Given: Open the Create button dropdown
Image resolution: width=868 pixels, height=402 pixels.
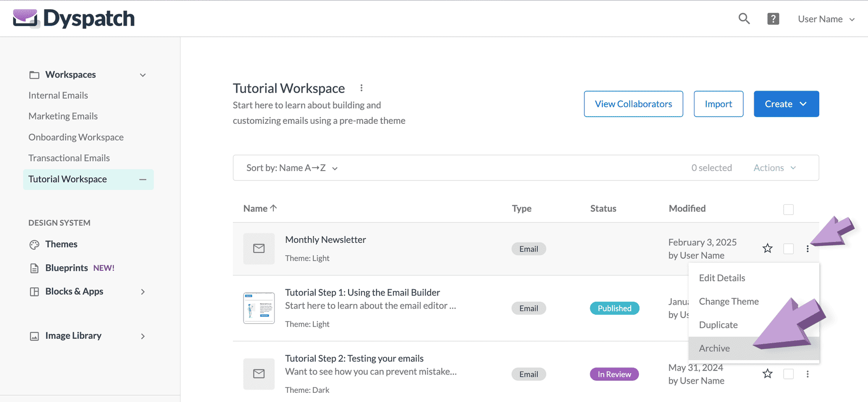Looking at the screenshot, I should (x=787, y=104).
